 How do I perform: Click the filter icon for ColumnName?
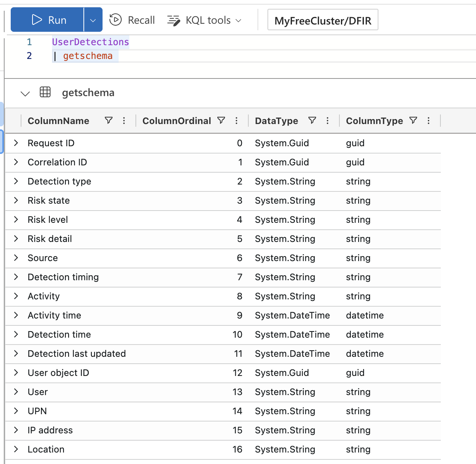click(109, 121)
